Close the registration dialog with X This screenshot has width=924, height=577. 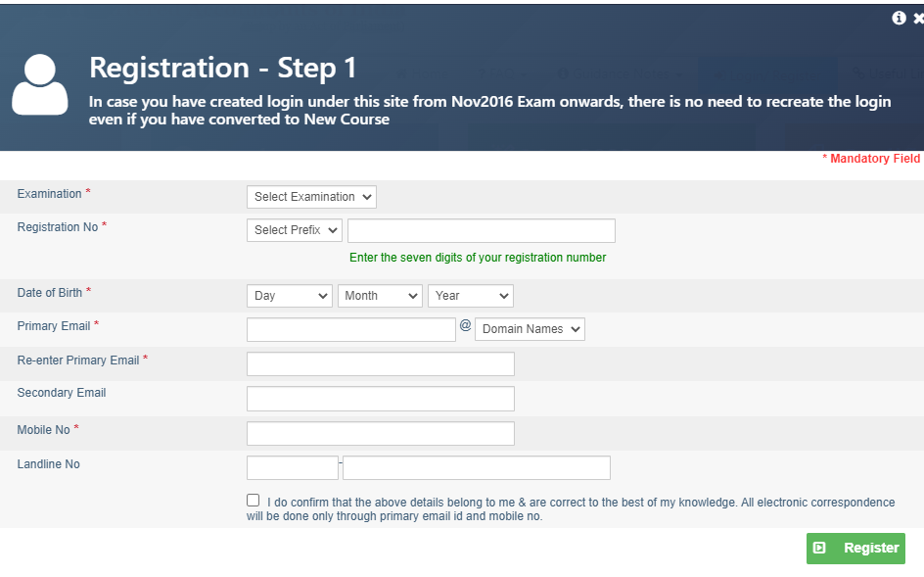[x=918, y=18]
